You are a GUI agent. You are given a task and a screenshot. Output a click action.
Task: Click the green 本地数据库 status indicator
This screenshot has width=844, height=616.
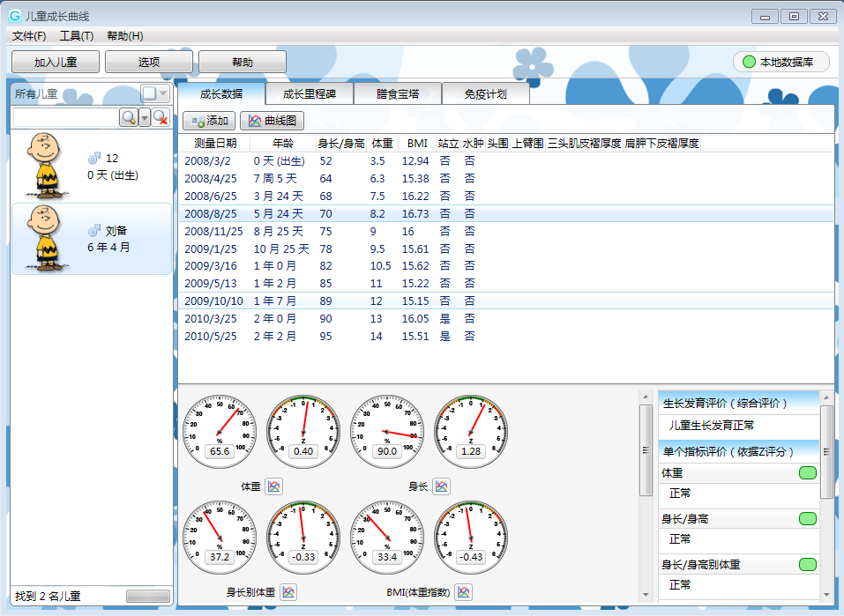(750, 62)
